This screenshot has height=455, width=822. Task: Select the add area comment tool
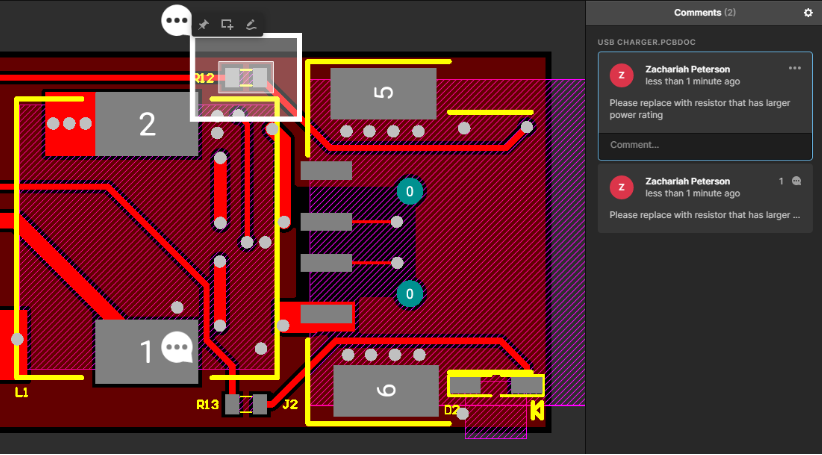227,25
